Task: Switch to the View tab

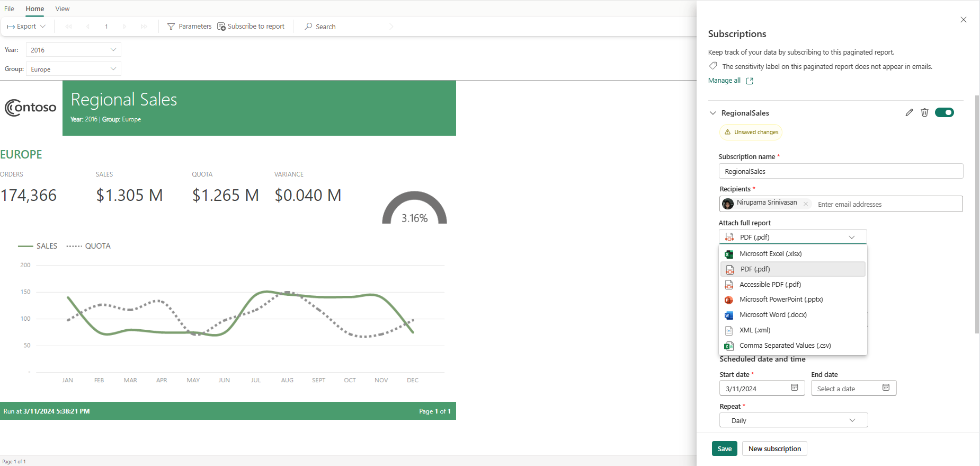Action: coord(63,9)
